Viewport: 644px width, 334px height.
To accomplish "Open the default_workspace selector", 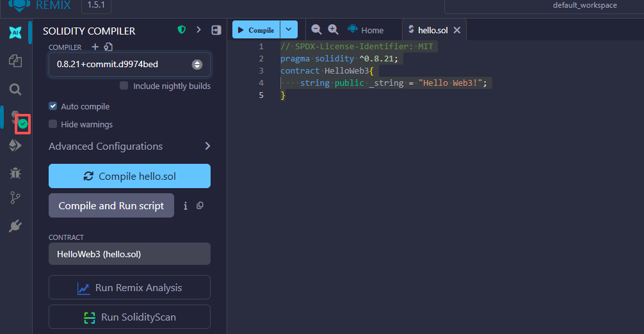I will click(585, 6).
